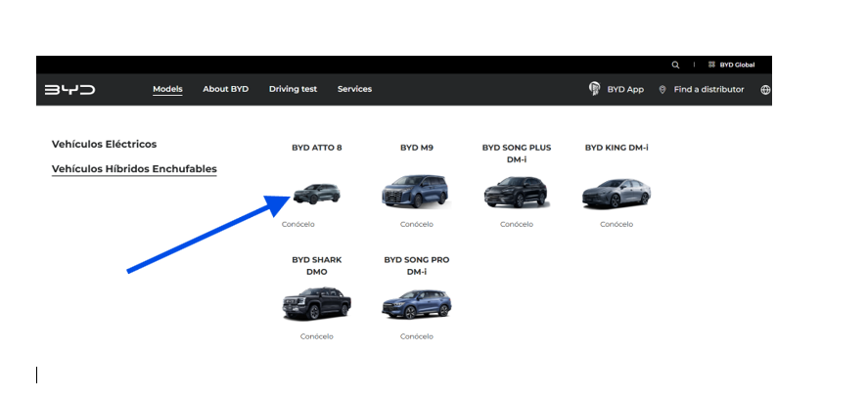
Task: Click the BYD SHARK DMO pickup image
Action: (x=317, y=304)
